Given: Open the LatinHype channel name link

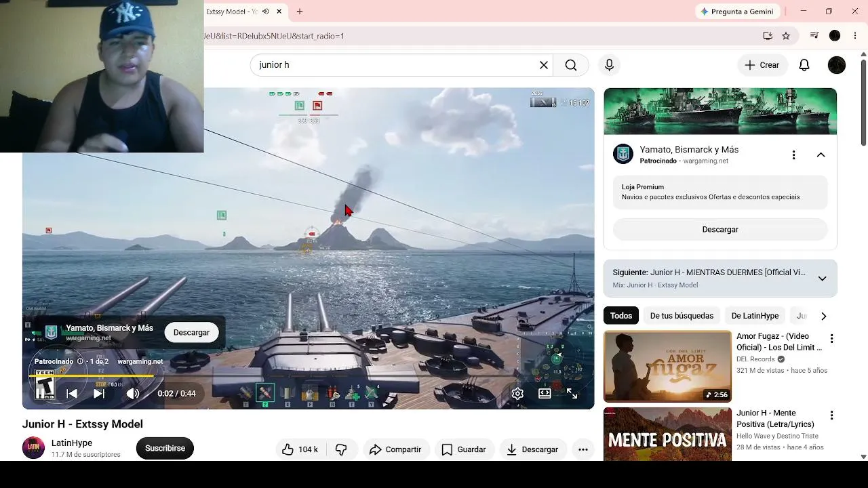Looking at the screenshot, I should [72, 443].
